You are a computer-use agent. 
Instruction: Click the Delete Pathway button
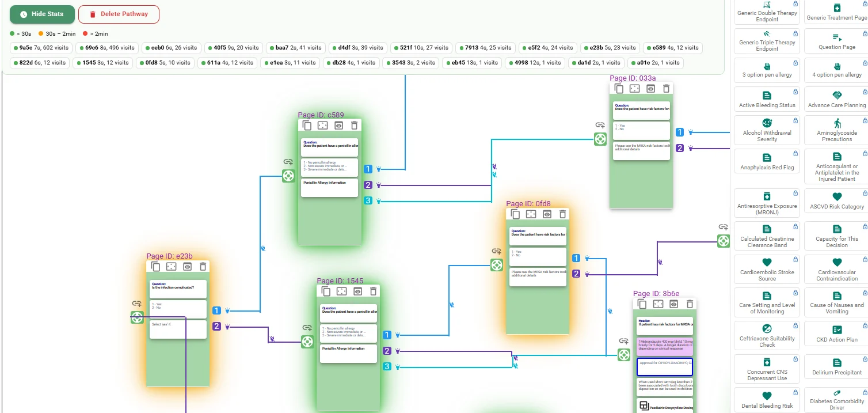click(x=119, y=14)
